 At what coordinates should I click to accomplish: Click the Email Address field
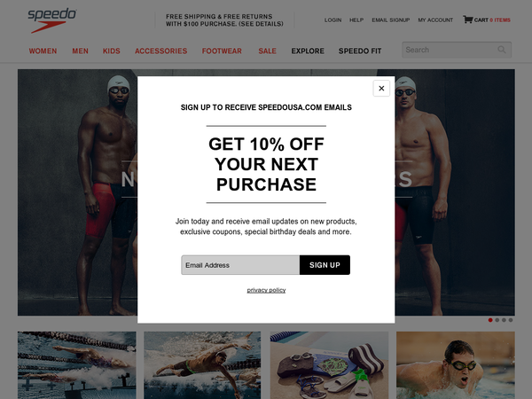240,265
